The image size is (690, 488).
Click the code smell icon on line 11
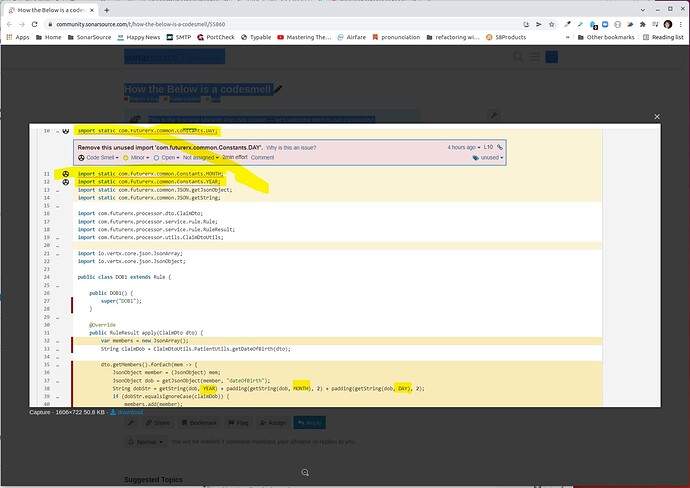(x=66, y=174)
